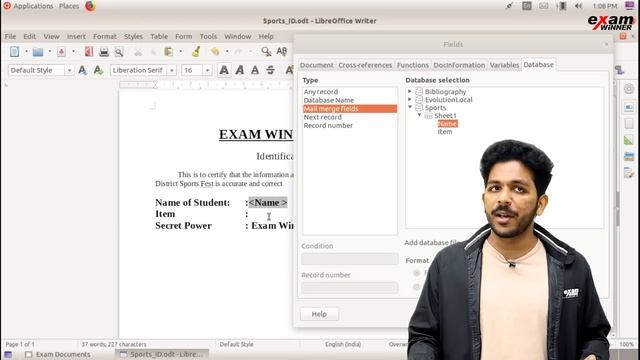This screenshot has width=640, height=360.
Task: Select 'Next record' field type
Action: 350,117
